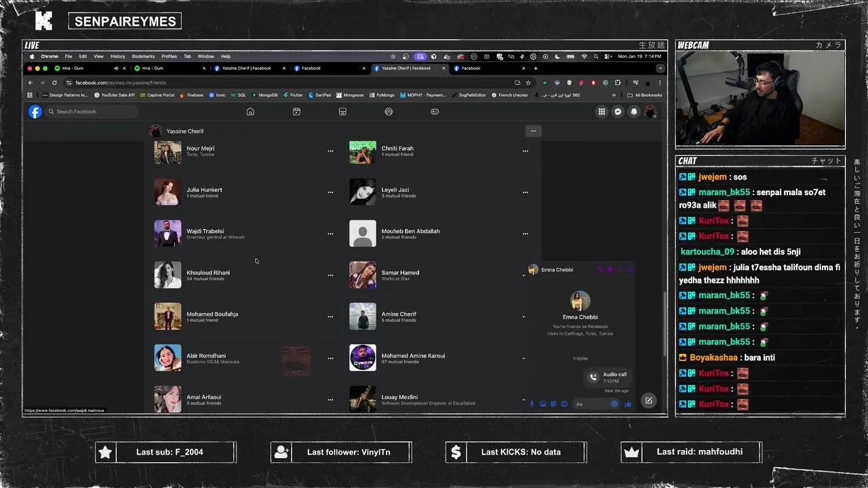Open a new browser tab
Image resolution: width=868 pixels, height=488 pixels.
click(x=536, y=68)
